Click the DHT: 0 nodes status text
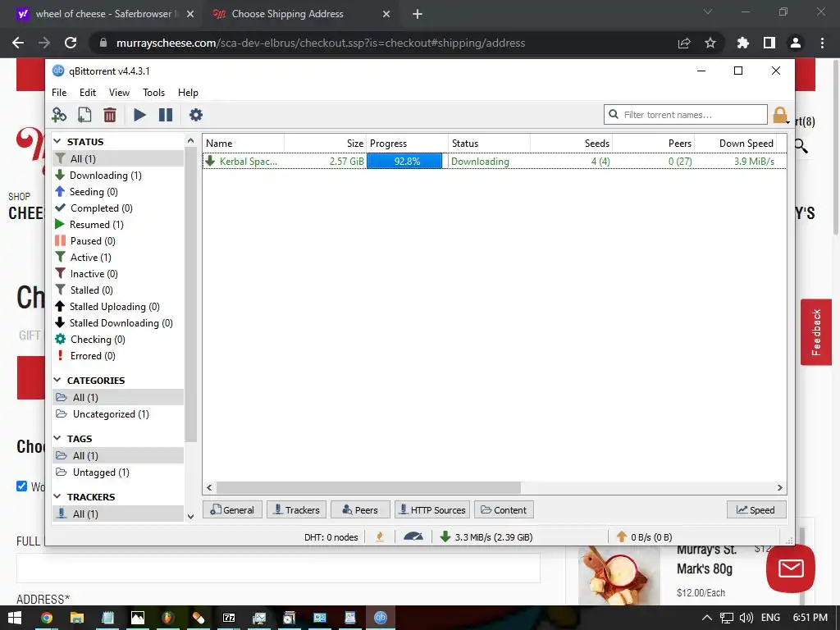The width and height of the screenshot is (840, 630). click(x=331, y=536)
